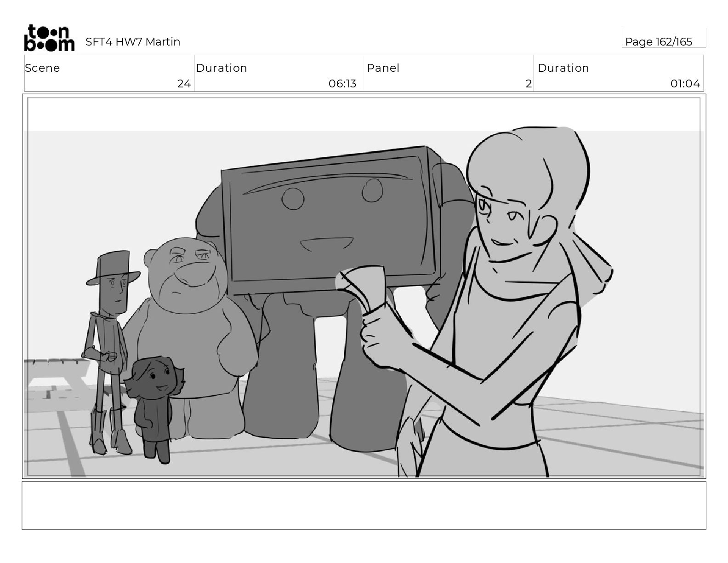Click the 'Panel' header label
The width and height of the screenshot is (728, 563).
(x=383, y=68)
